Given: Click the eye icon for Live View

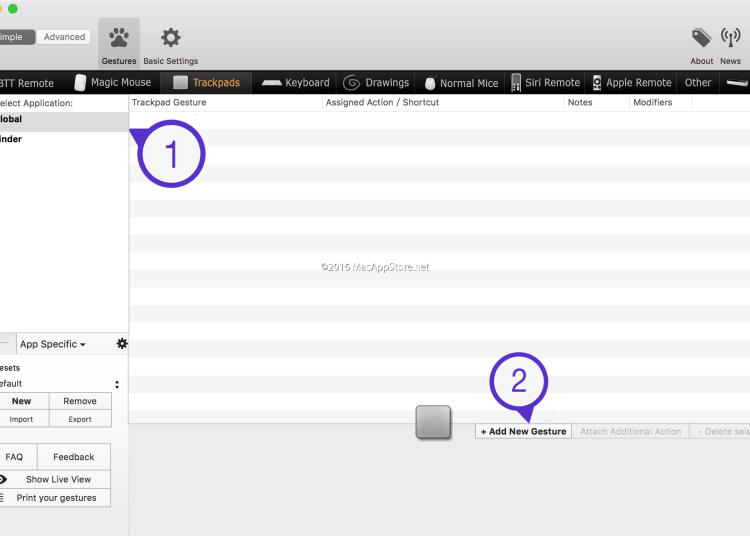Looking at the screenshot, I should point(5,479).
